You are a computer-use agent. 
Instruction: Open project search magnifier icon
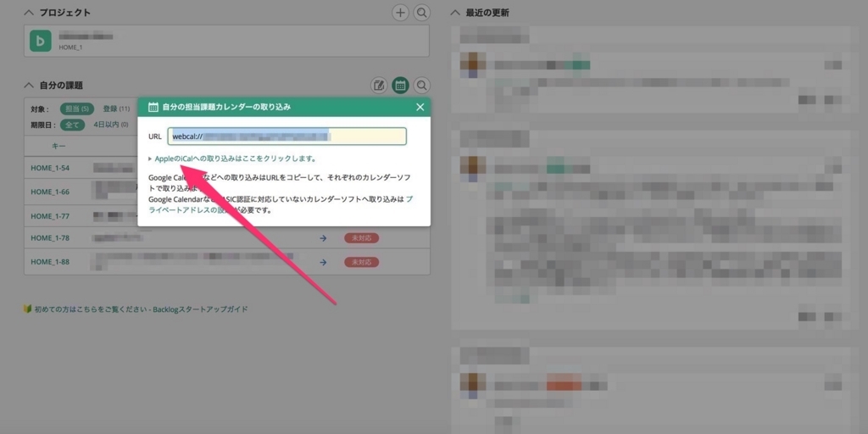422,12
